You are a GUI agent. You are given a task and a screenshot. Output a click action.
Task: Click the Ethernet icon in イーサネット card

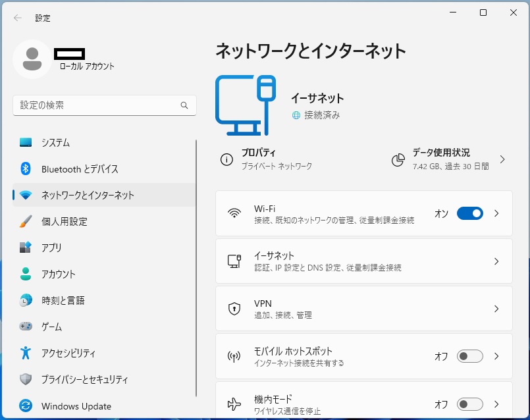[234, 261]
